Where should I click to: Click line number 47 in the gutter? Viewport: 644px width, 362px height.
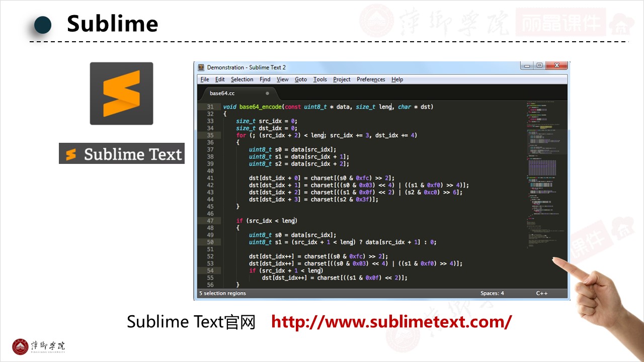click(x=210, y=221)
